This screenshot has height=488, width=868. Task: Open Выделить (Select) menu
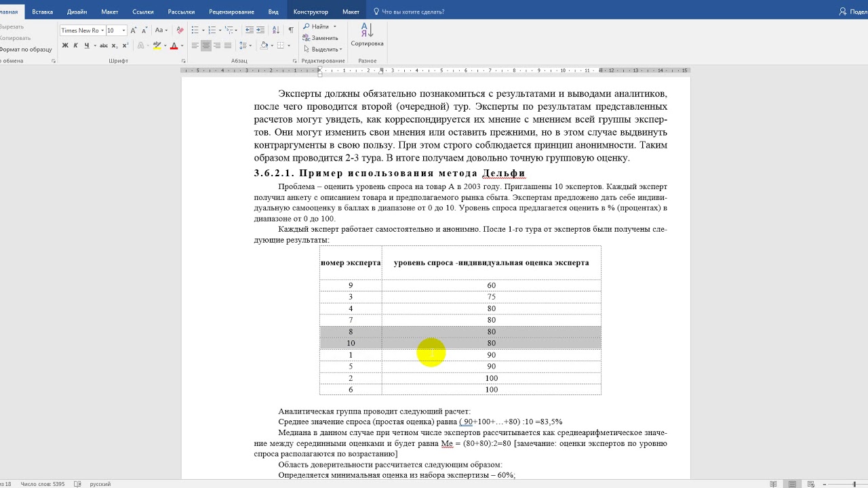(x=322, y=49)
